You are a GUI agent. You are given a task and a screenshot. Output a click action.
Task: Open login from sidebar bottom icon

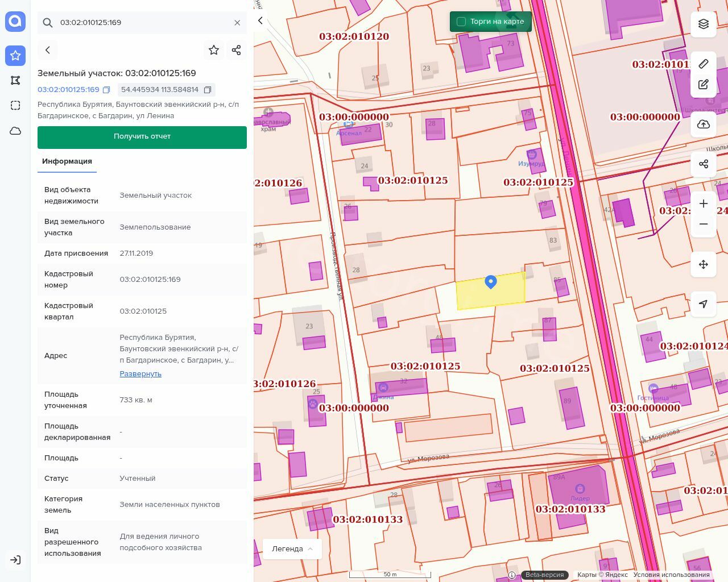(x=15, y=560)
